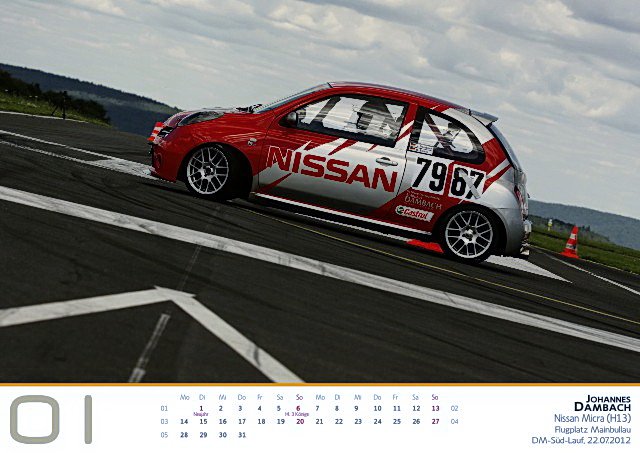Click the DM-Süd-Lauf, 22.07.2012 caption

581,440
